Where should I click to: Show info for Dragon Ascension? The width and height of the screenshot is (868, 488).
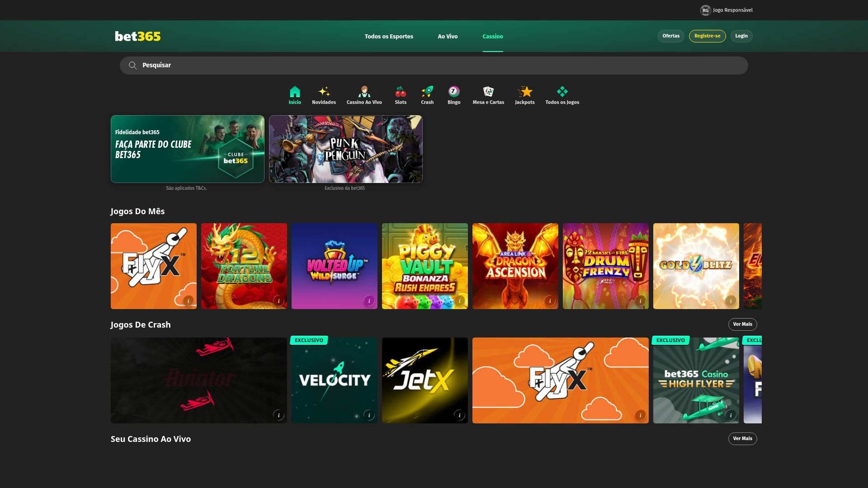tap(550, 301)
